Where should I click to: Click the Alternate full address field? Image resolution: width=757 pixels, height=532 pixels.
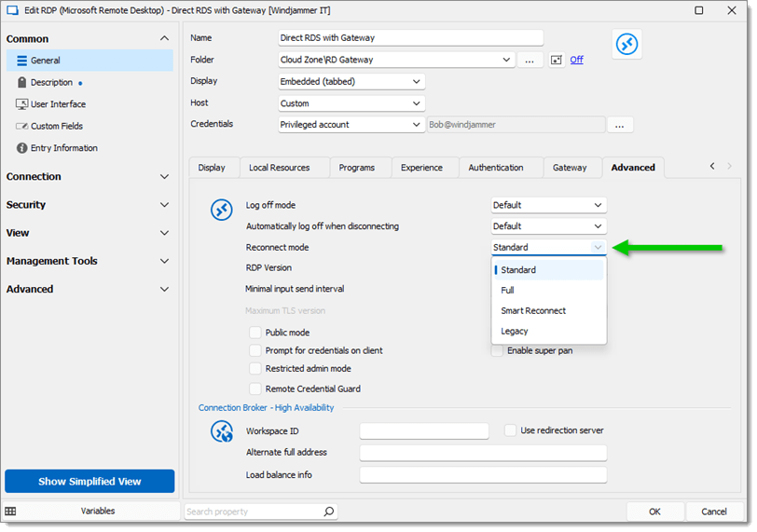point(483,453)
